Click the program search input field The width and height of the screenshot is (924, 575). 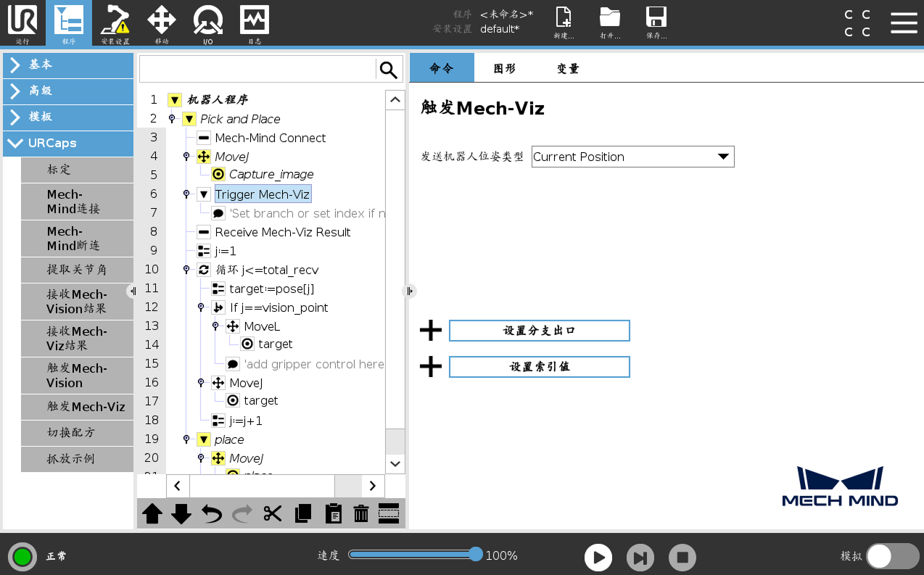coord(257,70)
